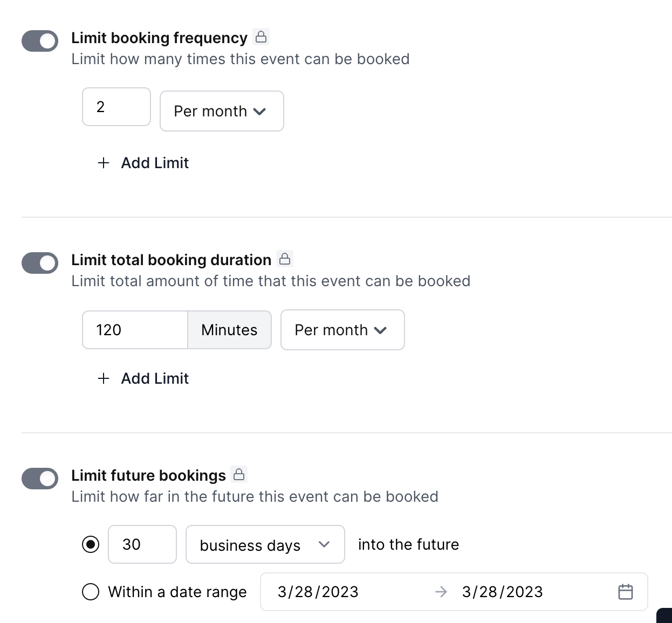Open the business days unit dropdown
Viewport: 672px width, 623px height.
point(265,545)
